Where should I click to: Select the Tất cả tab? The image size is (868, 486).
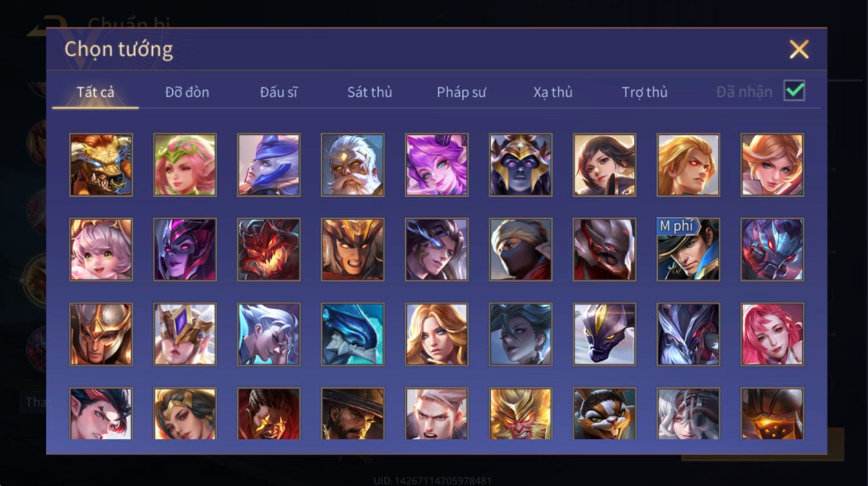click(95, 92)
